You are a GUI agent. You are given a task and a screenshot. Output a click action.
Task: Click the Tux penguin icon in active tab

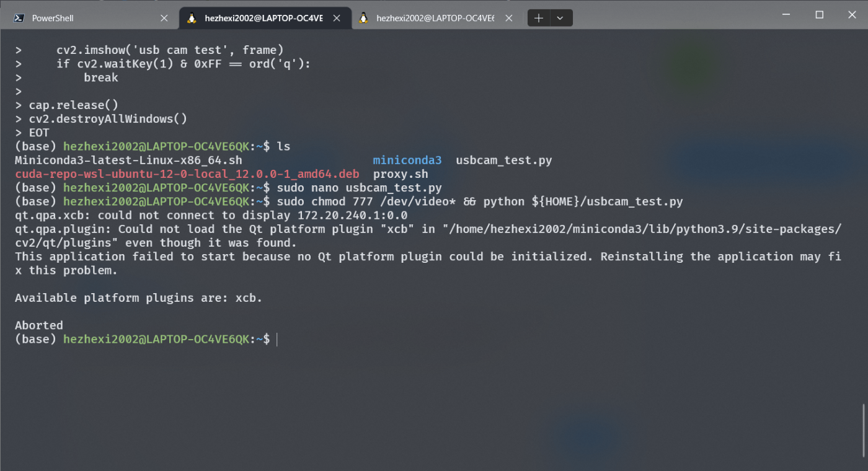point(192,18)
